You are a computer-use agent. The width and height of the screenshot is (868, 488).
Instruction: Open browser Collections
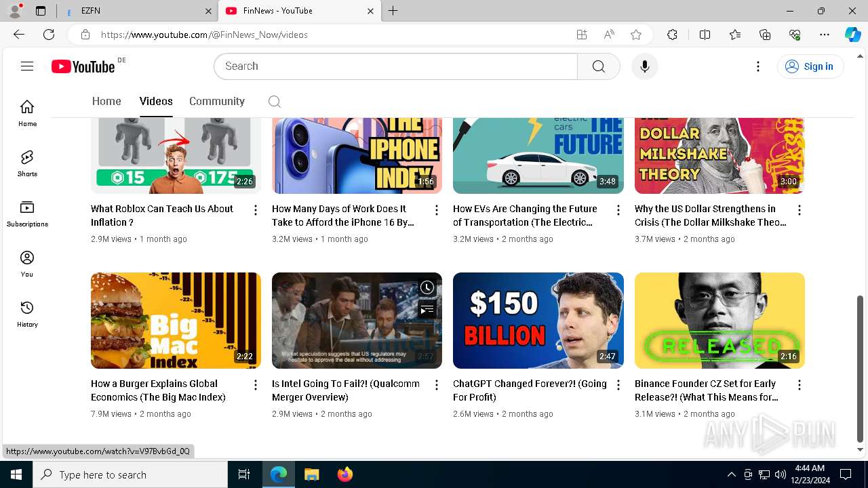[x=765, y=35]
